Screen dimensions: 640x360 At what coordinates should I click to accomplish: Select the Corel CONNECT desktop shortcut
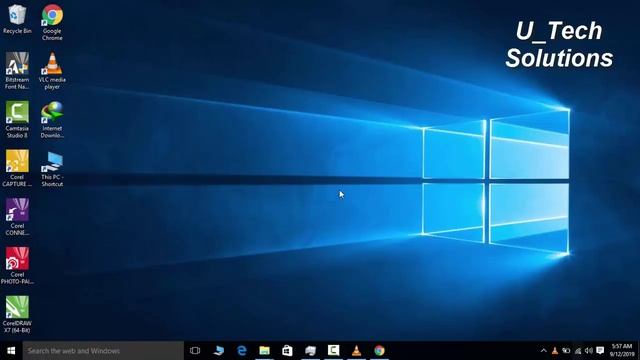pos(17,217)
